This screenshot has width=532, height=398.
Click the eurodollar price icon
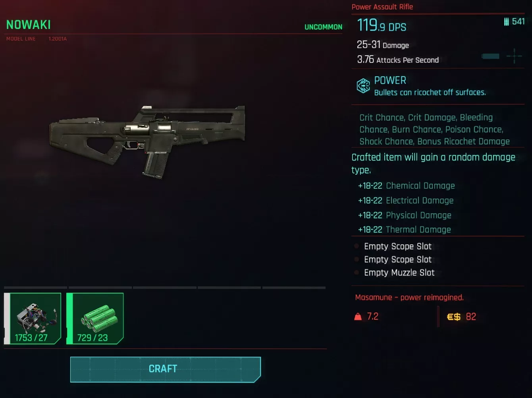click(453, 317)
